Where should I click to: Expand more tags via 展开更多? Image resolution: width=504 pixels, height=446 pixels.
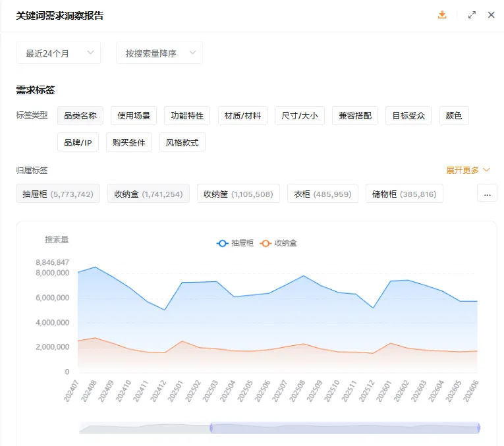click(468, 171)
